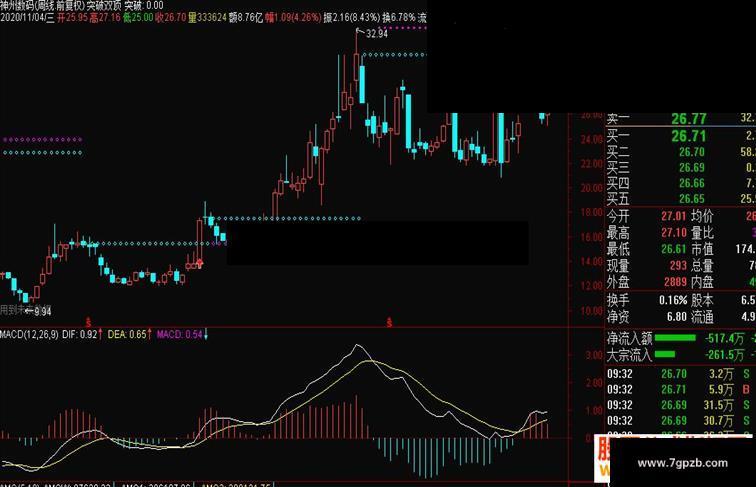Click the date 2020/11/04/三 in the header
The width and height of the screenshot is (756, 487).
pos(27,18)
